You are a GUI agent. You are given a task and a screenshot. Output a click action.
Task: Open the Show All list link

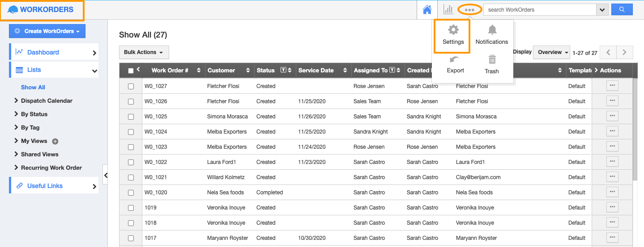coord(33,88)
